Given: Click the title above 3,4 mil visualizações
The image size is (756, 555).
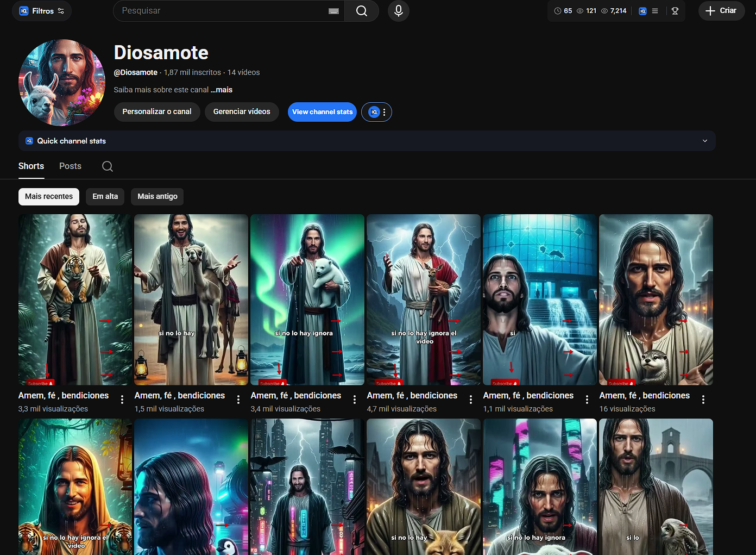Looking at the screenshot, I should [296, 396].
